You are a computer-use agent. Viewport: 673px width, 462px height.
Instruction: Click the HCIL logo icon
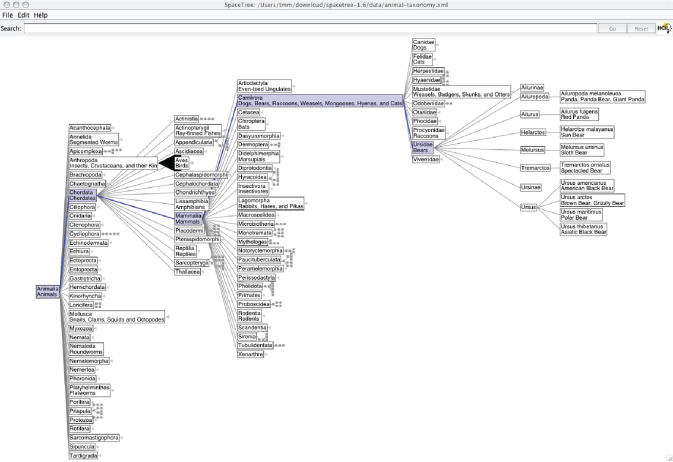click(x=663, y=28)
